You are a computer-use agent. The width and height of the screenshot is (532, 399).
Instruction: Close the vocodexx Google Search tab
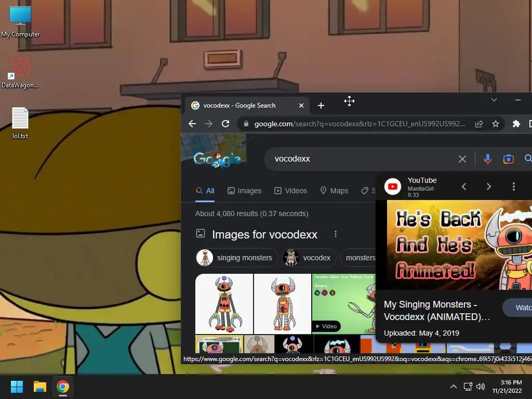click(301, 105)
